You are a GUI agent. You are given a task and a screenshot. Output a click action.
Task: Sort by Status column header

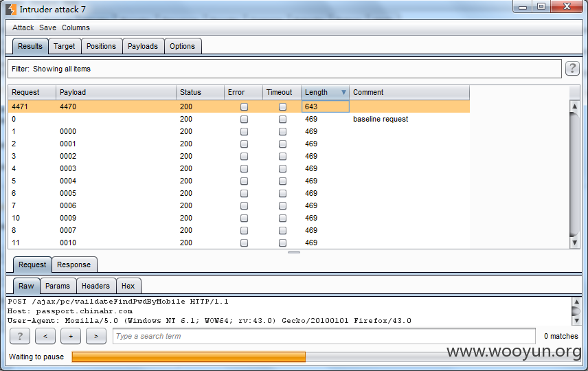[201, 92]
